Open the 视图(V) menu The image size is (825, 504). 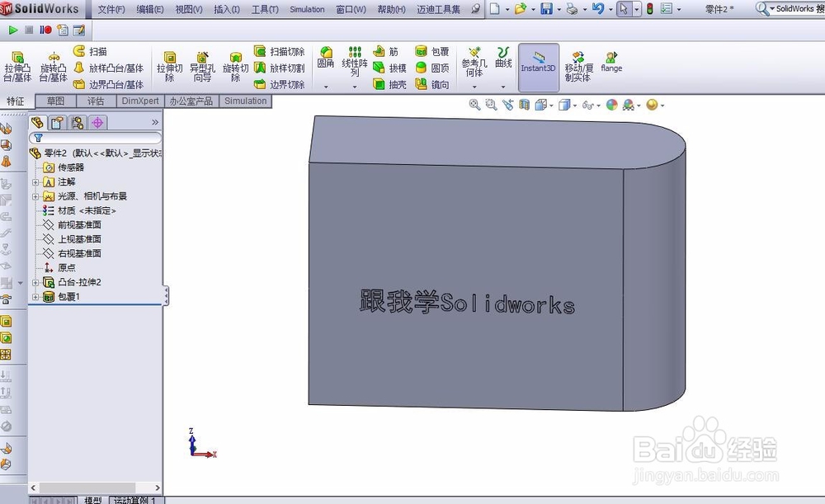(188, 9)
